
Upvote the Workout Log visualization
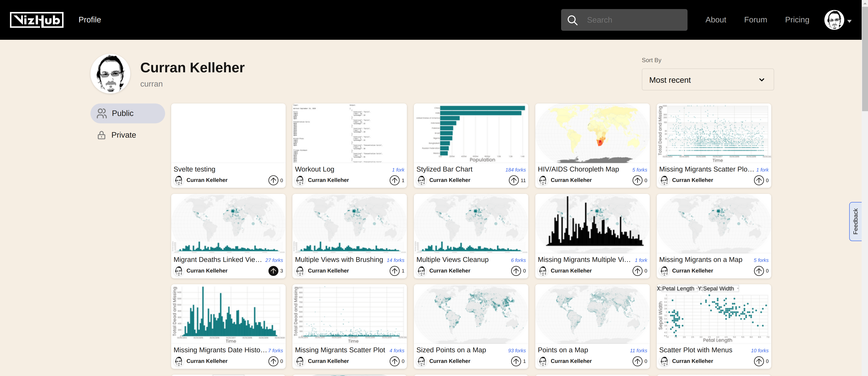(395, 180)
